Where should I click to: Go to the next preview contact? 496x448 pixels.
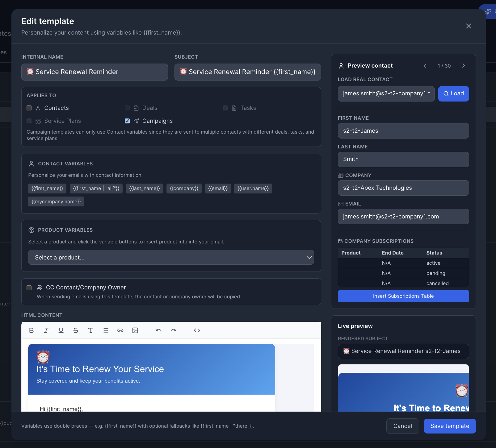[x=464, y=66]
